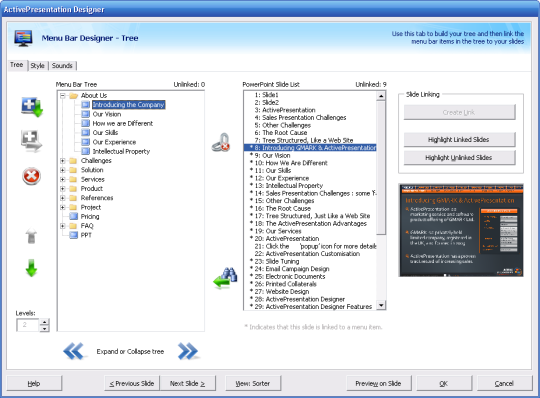Click the About Us open folder icon
The width and height of the screenshot is (540, 398).
pyautogui.click(x=73, y=96)
